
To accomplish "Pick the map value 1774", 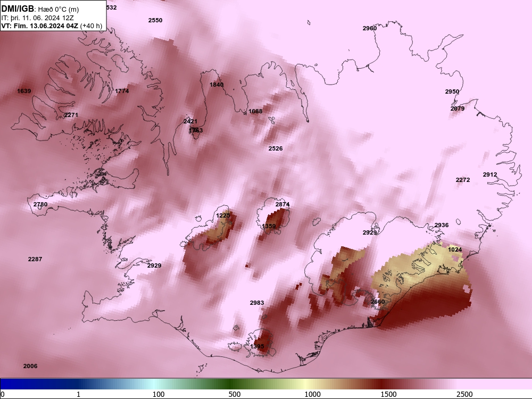I will tap(122, 91).
